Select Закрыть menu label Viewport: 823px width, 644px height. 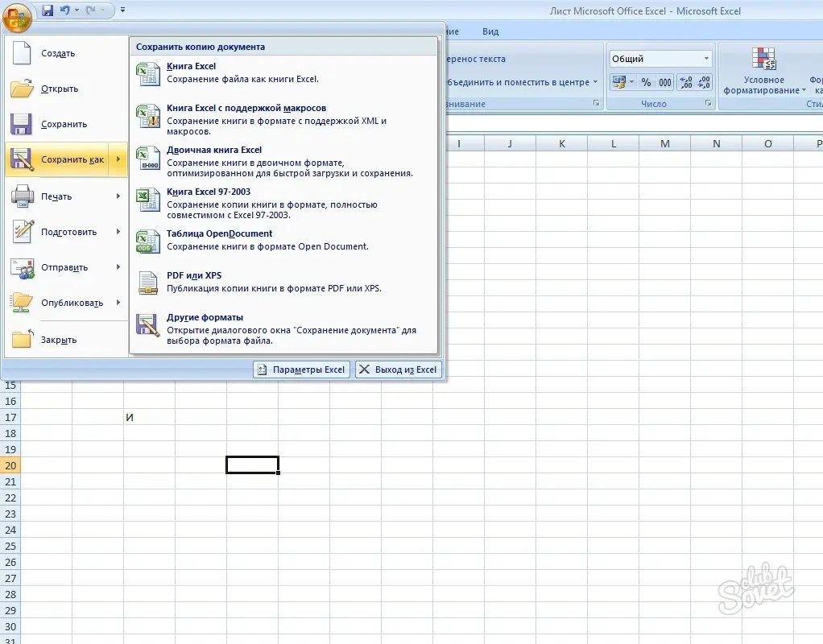(x=59, y=340)
